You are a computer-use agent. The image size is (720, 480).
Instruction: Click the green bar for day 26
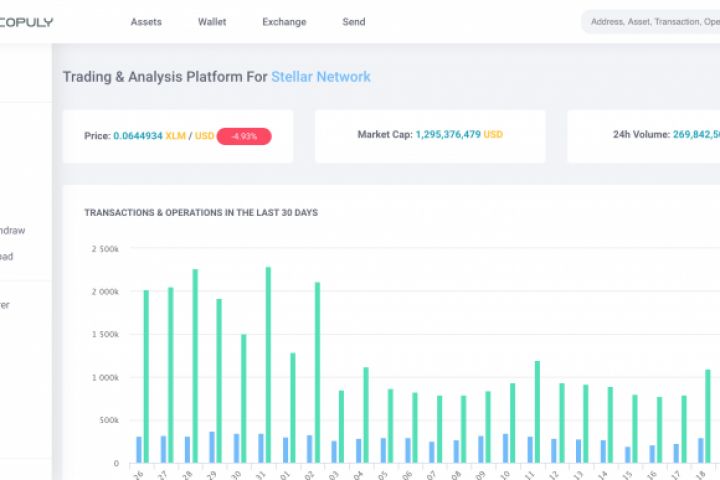[146, 377]
